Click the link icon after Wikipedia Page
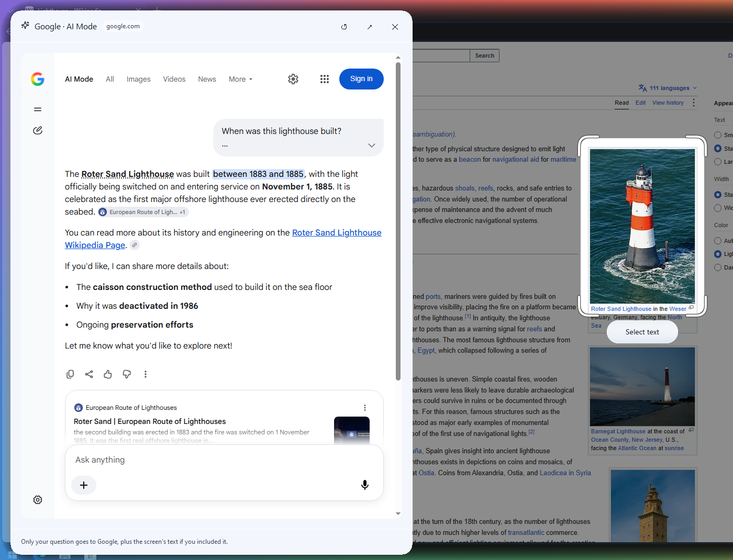 135,245
